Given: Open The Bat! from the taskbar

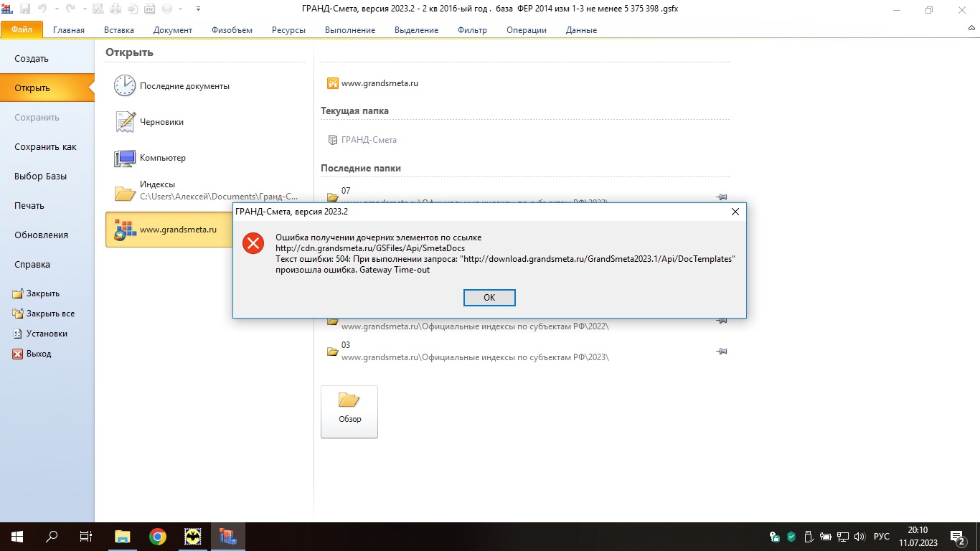Looking at the screenshot, I should pos(193,537).
